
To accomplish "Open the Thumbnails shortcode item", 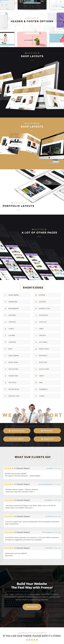I will 47,389.
